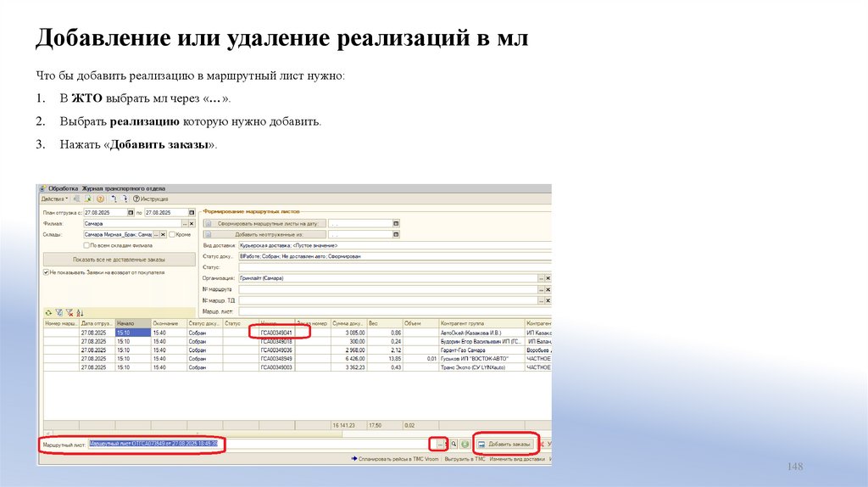Toggle the Кроме checkbox
Screen dimensions: 868x487
pyautogui.click(x=172, y=234)
